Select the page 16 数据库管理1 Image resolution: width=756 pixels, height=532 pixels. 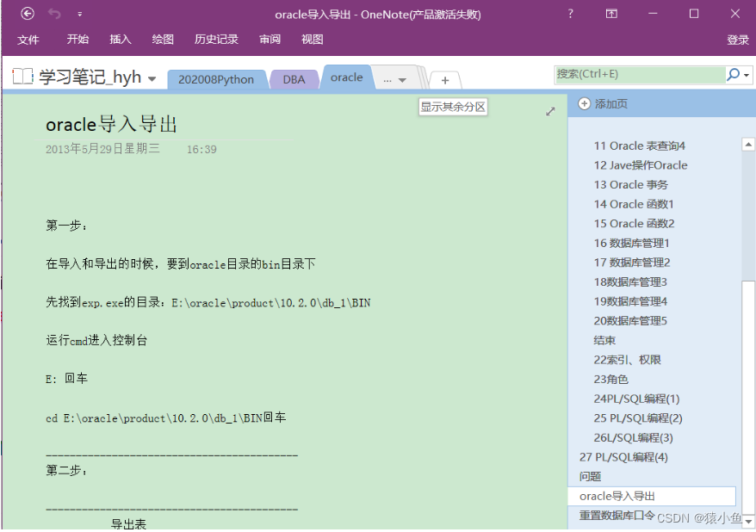click(634, 243)
